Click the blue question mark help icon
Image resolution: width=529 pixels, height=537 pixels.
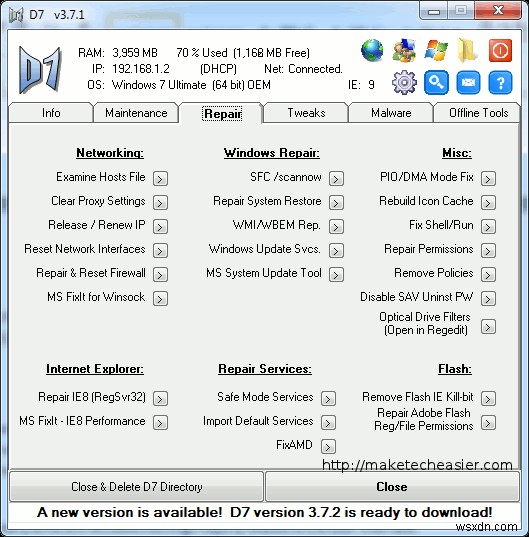pyautogui.click(x=500, y=83)
